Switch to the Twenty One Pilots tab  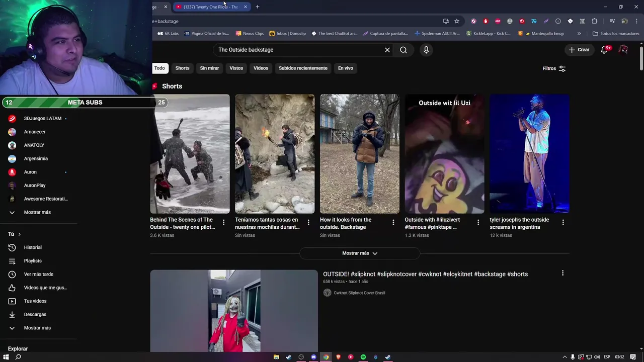[x=211, y=7]
